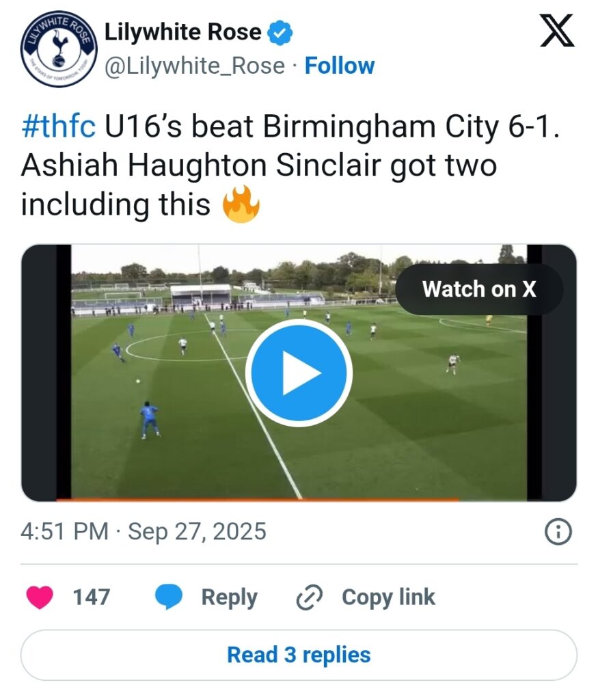Screen dimensions: 598x700
Task: Open the tweet info circle icon
Action: 558,532
